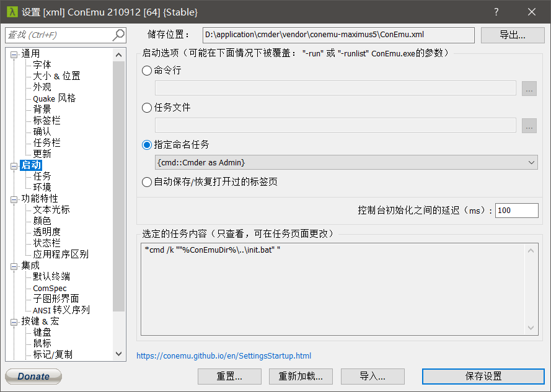The width and height of the screenshot is (551, 392).
Task: Collapse the 按键 & 宏 tree node
Action: [14, 322]
